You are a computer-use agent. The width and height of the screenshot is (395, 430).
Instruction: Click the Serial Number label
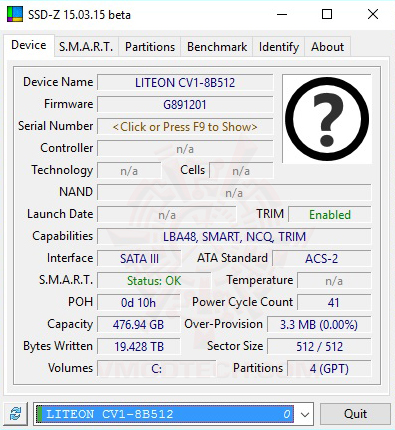(x=55, y=126)
